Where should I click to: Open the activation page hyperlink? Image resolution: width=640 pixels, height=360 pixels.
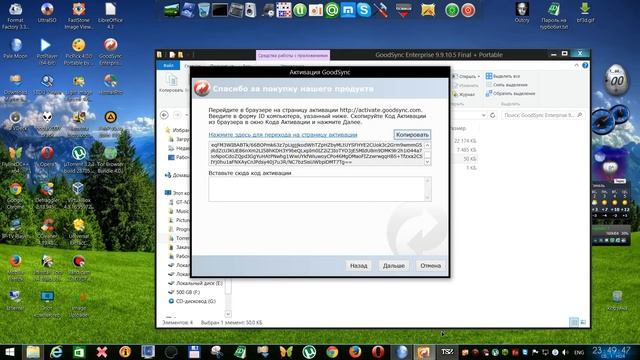283,135
